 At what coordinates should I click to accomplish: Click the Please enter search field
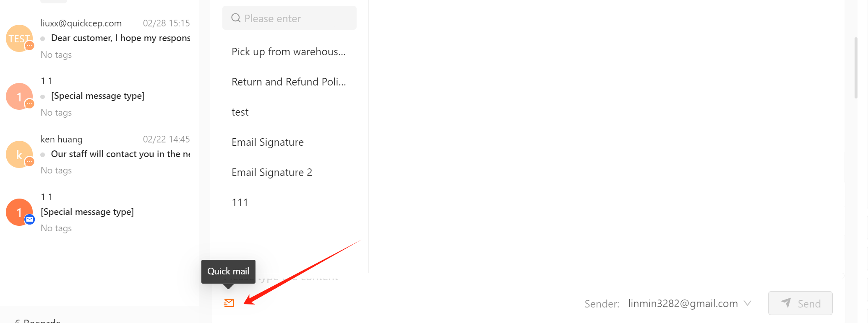tap(289, 18)
